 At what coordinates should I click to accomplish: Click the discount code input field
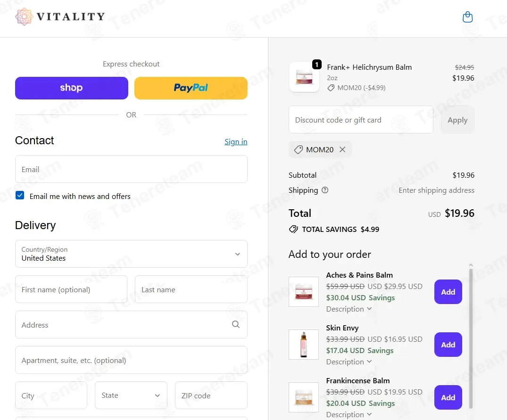point(361,120)
